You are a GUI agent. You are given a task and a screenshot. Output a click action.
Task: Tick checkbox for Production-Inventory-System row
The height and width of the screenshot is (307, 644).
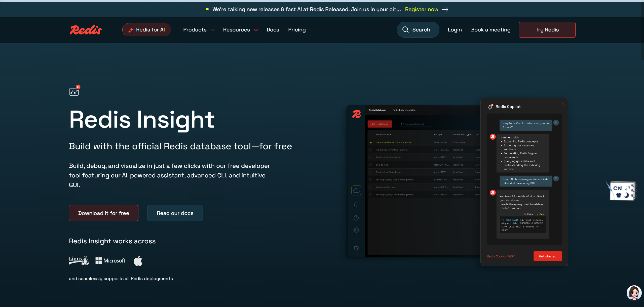(371, 150)
